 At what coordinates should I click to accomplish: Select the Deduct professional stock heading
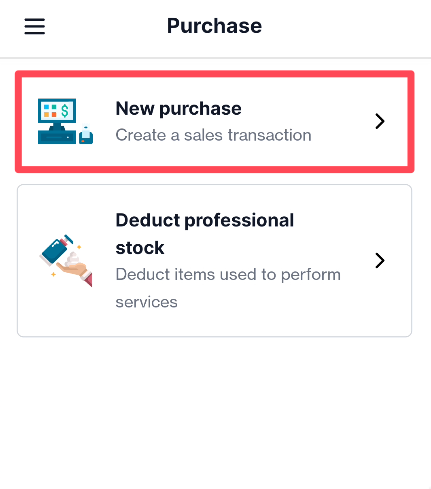(x=205, y=234)
